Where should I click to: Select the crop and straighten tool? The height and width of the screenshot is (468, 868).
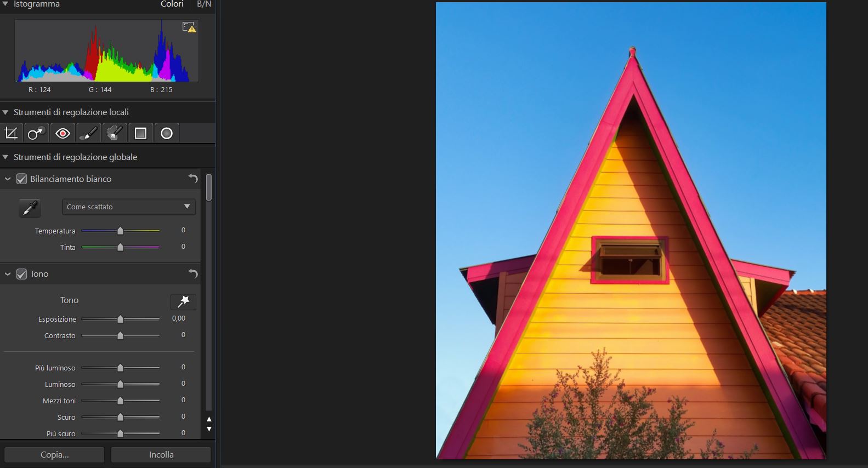coord(11,133)
